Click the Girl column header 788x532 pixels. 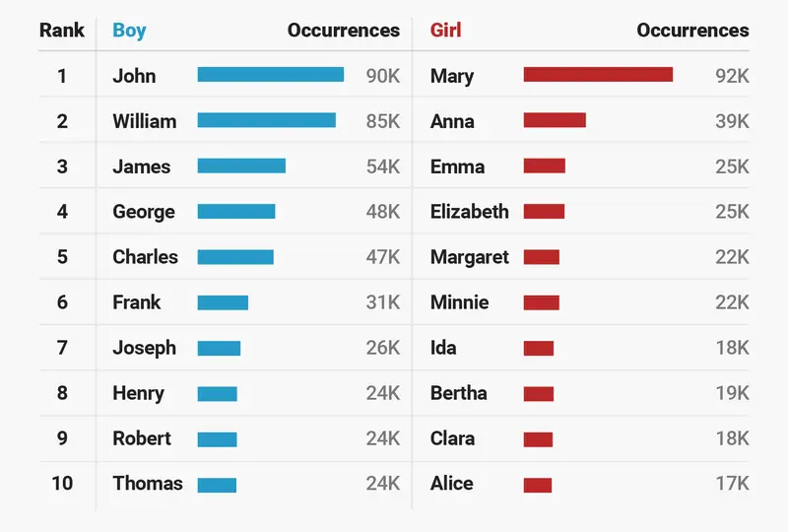click(445, 31)
